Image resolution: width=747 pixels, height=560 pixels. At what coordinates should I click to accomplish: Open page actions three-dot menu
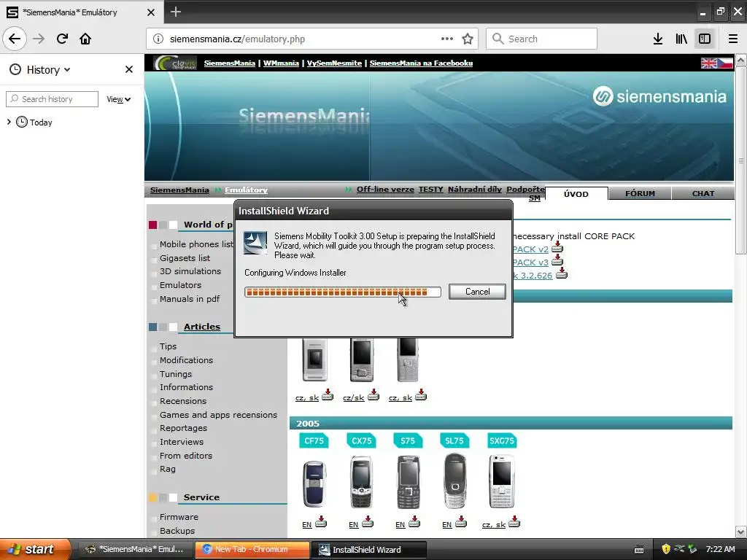click(446, 39)
